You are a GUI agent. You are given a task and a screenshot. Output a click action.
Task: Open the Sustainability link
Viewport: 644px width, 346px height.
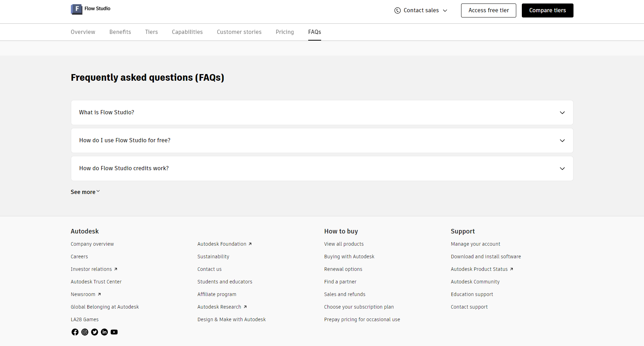(x=213, y=257)
